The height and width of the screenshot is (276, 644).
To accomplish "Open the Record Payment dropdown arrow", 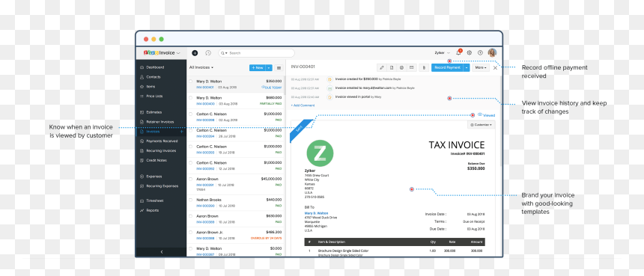I will (467, 67).
